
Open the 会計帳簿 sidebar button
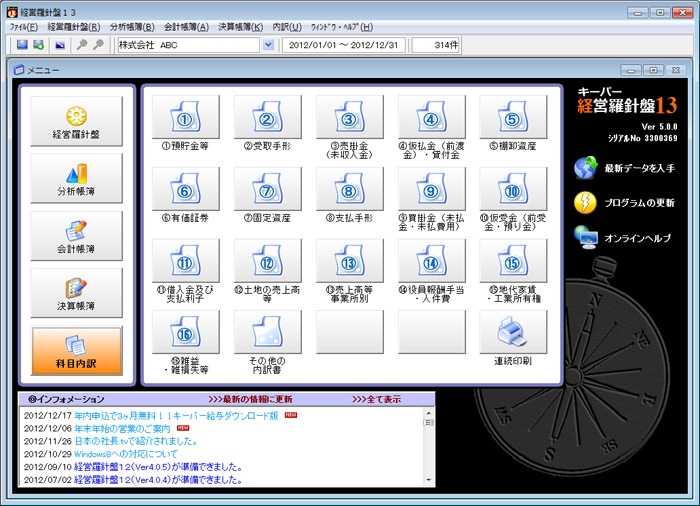tap(76, 236)
